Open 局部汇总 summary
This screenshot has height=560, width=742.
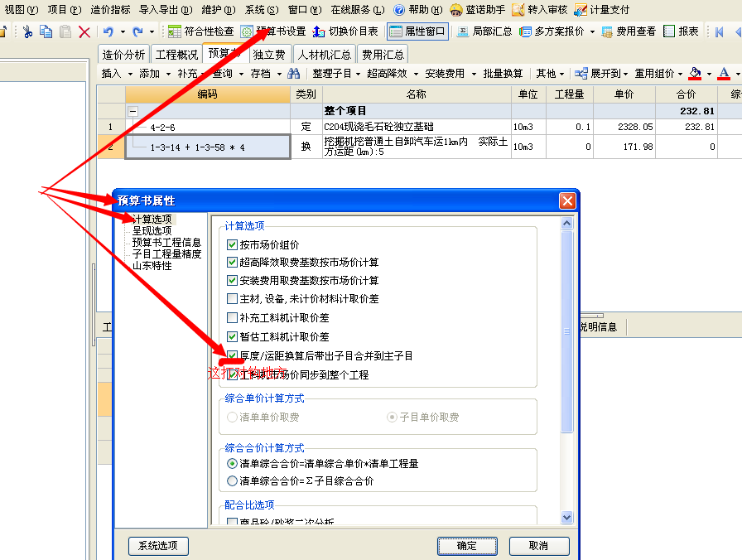point(484,31)
